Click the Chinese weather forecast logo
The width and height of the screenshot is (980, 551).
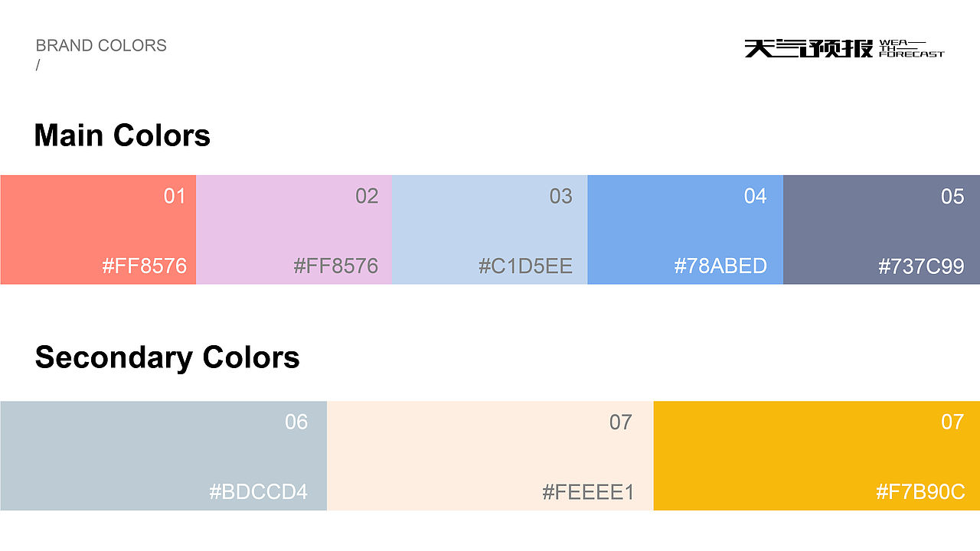pyautogui.click(x=808, y=48)
